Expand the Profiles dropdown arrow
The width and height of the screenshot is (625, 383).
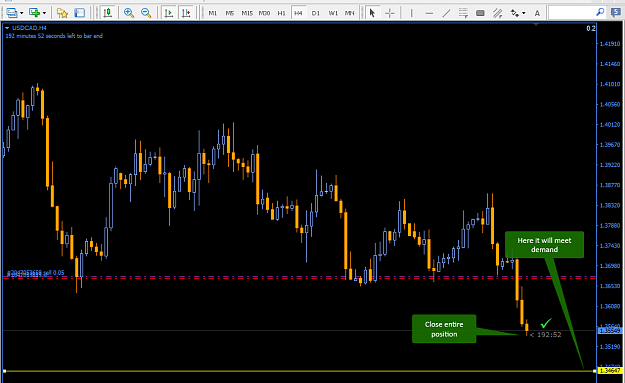[x=44, y=13]
